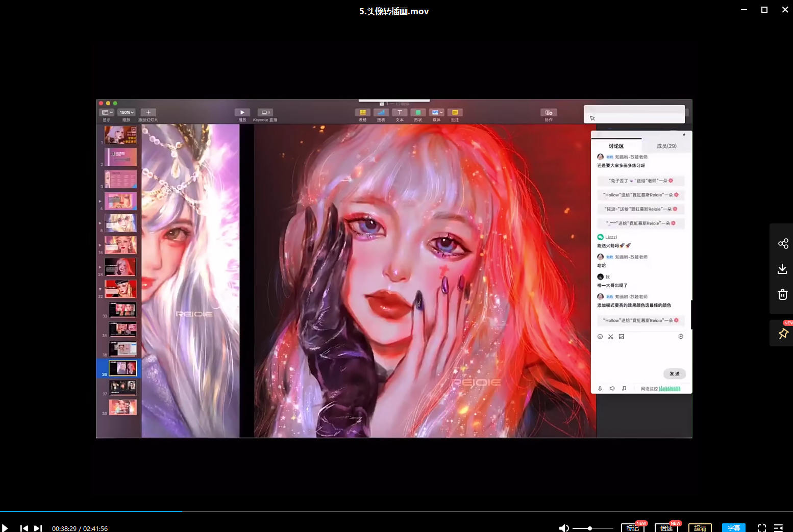This screenshot has height=532, width=793.
Task: Open the 倍速 playback speed menu
Action: click(666, 528)
